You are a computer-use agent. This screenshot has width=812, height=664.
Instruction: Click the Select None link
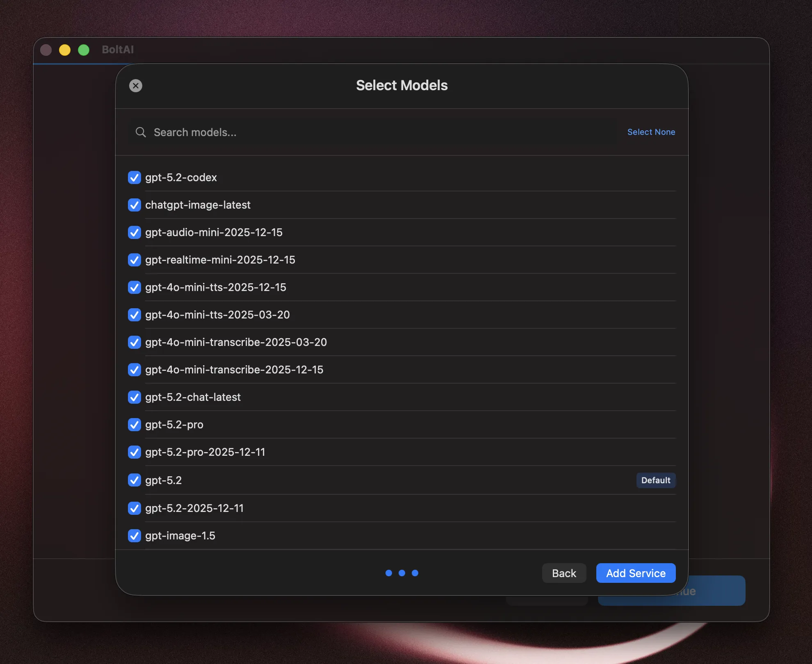651,132
